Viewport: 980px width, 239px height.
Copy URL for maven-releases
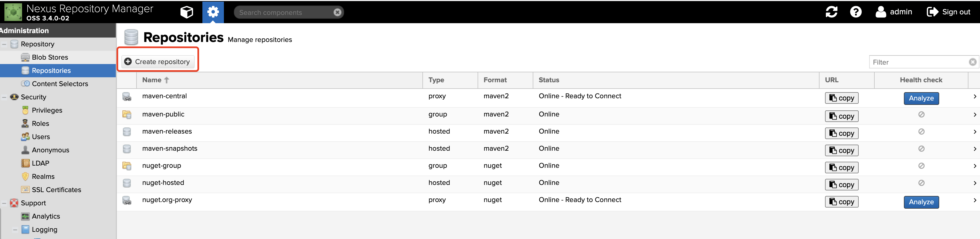(842, 133)
